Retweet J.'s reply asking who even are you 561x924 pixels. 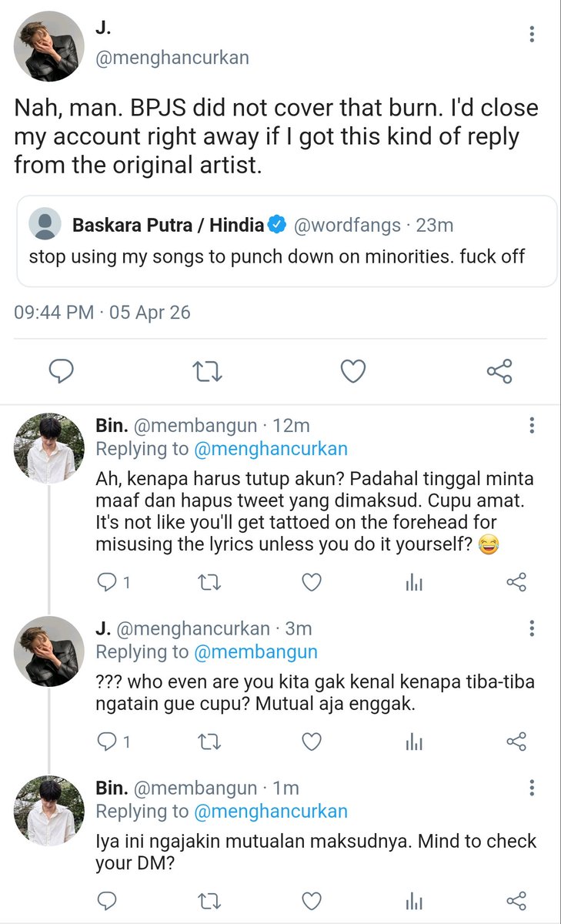(208, 742)
